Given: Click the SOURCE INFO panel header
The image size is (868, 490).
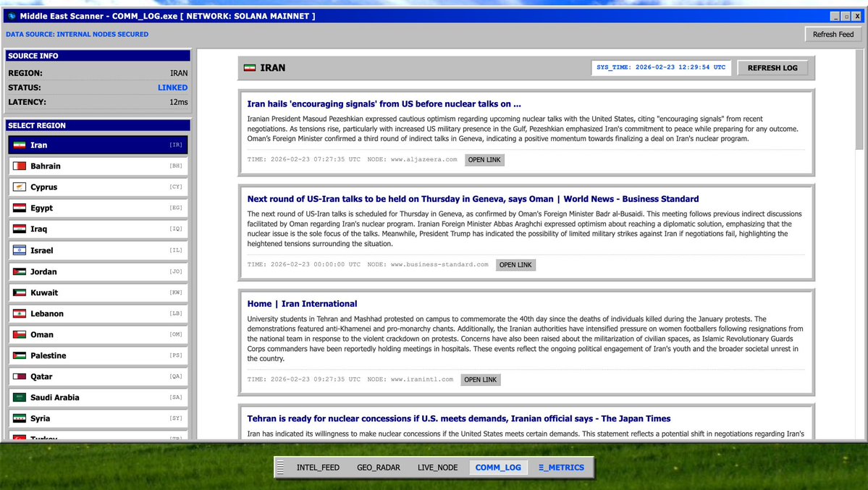Looking at the screenshot, I should pos(98,56).
